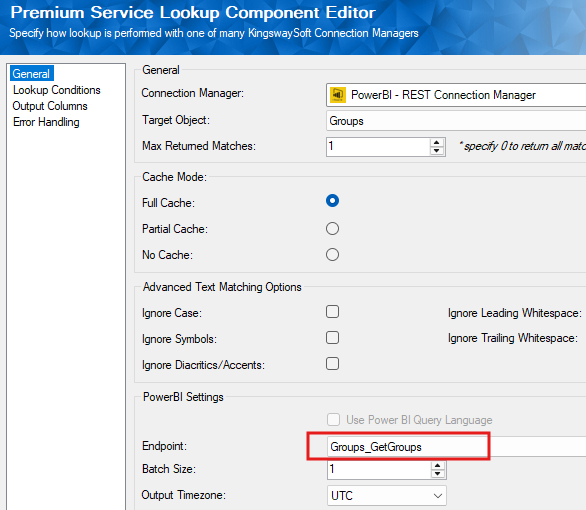This screenshot has height=510, width=586.
Task: Open the Error Handling page
Action: pyautogui.click(x=46, y=122)
